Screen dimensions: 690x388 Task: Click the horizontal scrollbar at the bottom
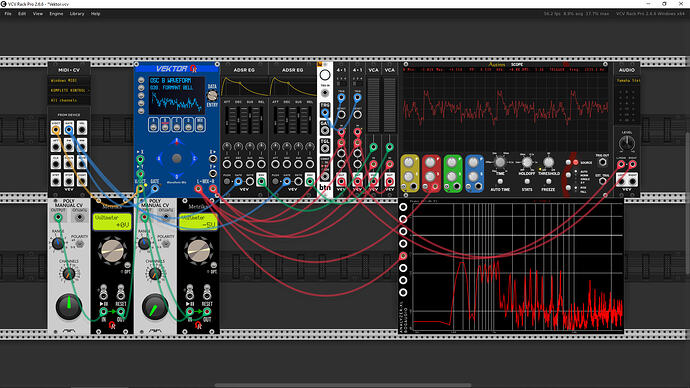tap(343, 385)
